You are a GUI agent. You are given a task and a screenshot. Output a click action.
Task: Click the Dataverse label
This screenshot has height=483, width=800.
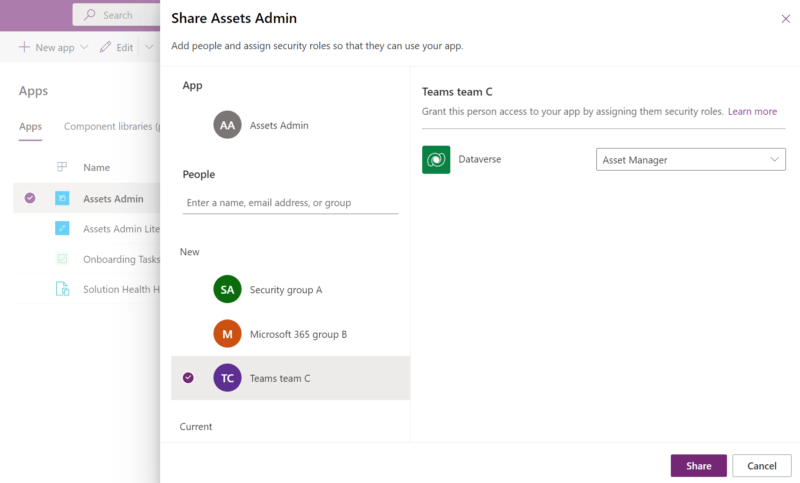pos(480,159)
